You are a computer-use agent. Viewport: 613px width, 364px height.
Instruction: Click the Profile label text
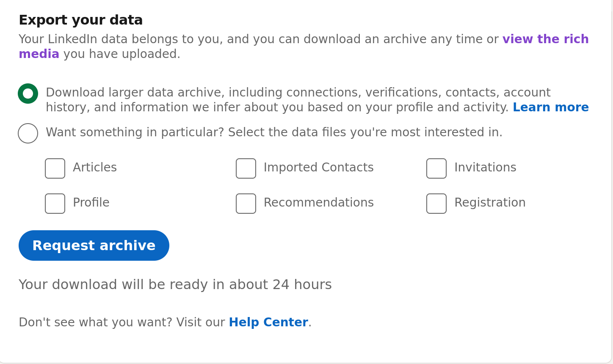[x=91, y=203]
